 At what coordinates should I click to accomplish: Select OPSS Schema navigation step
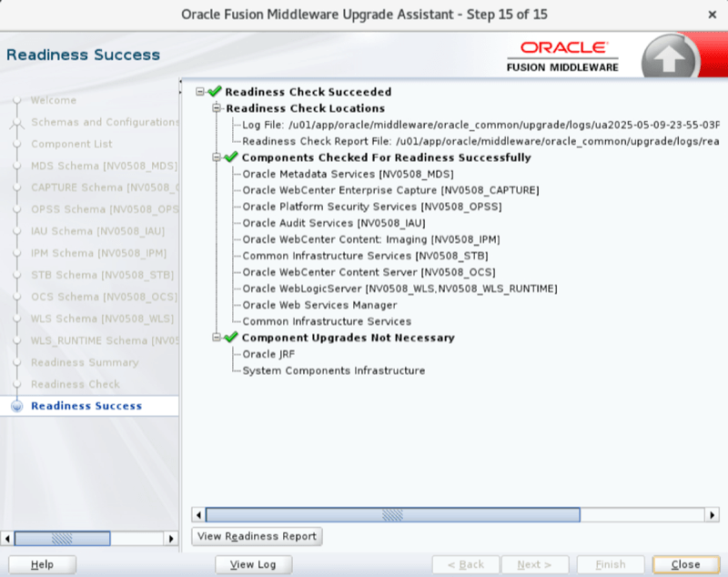[x=105, y=209]
